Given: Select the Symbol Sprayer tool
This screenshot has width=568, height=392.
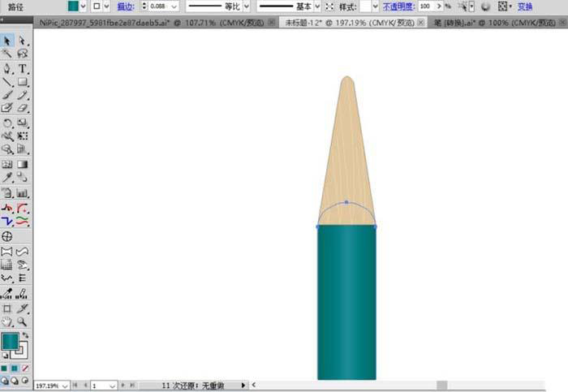Looking at the screenshot, I should (x=7, y=192).
